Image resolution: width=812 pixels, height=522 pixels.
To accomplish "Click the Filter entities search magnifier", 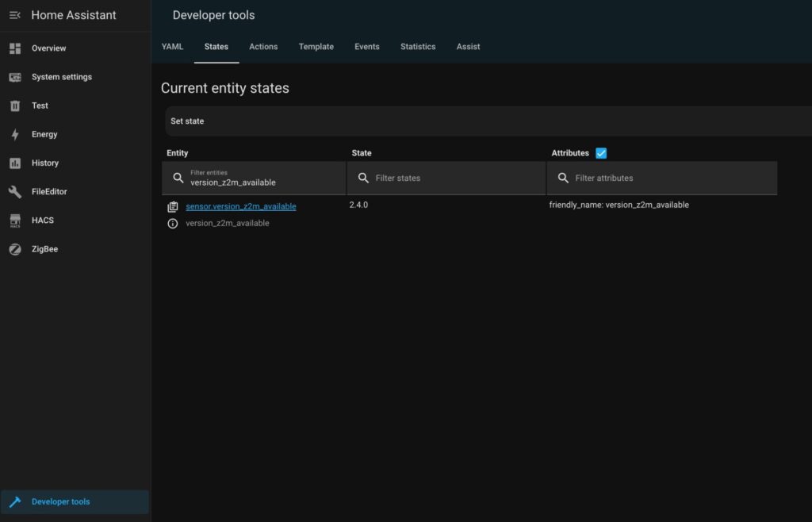I will pyautogui.click(x=178, y=178).
